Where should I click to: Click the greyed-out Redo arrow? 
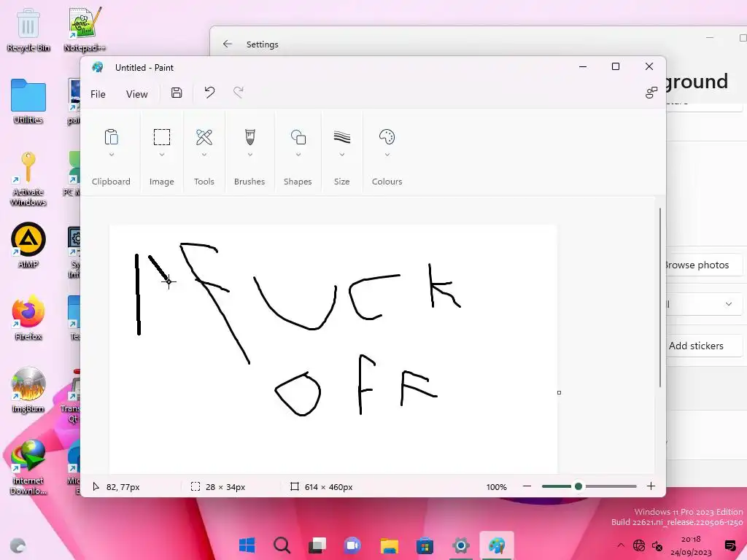tap(239, 93)
